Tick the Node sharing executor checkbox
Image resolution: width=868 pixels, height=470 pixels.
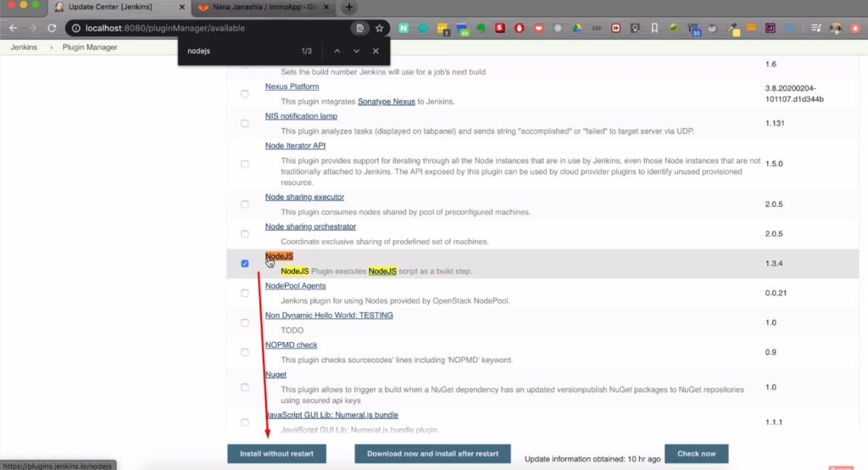tap(245, 204)
